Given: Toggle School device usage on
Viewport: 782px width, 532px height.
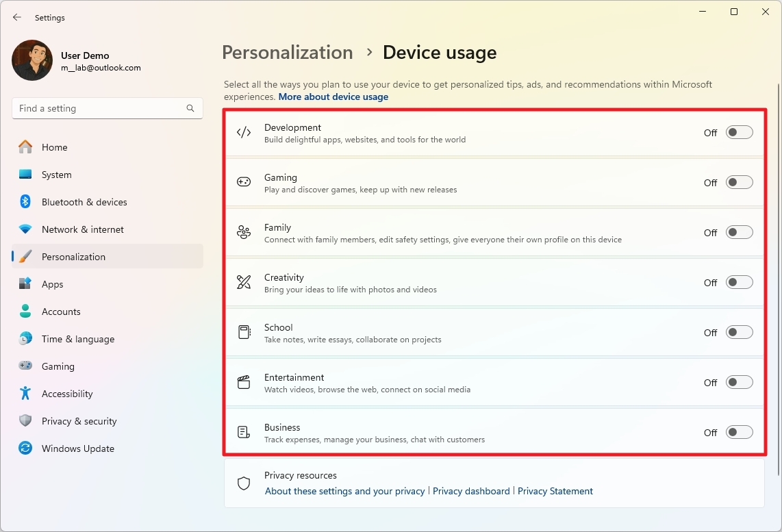Looking at the screenshot, I should [739, 331].
